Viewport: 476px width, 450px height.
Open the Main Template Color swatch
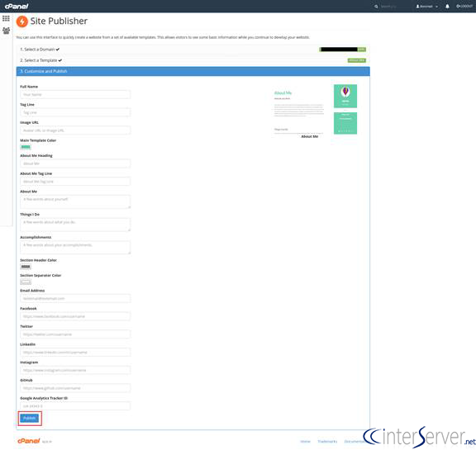tap(26, 147)
